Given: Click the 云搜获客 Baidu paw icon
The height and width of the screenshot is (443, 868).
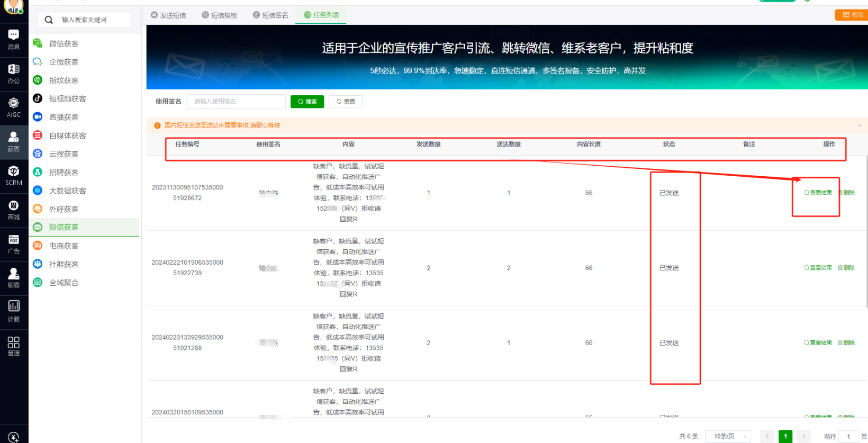Looking at the screenshot, I should pyautogui.click(x=38, y=153).
